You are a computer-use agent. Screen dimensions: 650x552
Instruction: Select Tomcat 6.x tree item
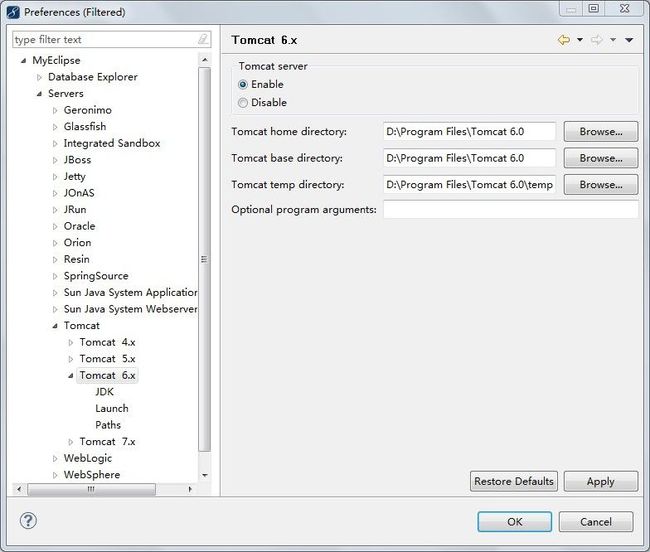[107, 375]
